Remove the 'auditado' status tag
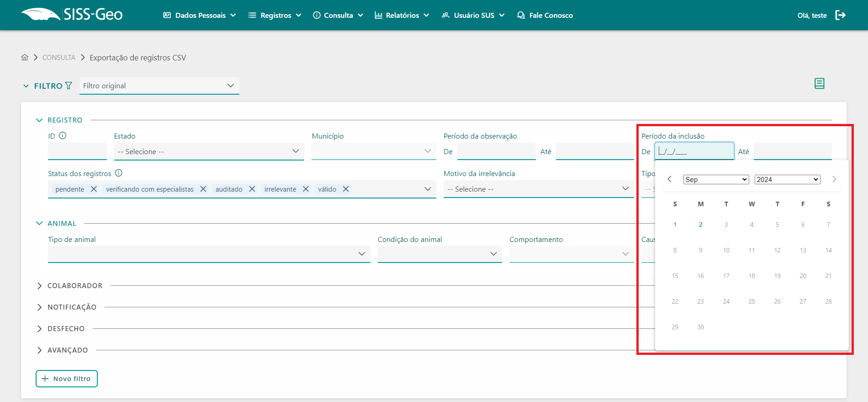Screen dimensions: 868x402 252,189
